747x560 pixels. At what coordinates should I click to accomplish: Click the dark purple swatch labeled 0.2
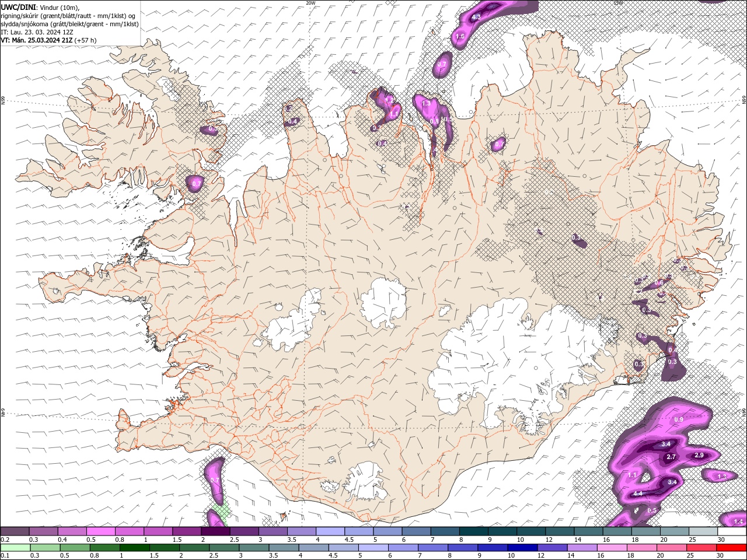coord(15,531)
